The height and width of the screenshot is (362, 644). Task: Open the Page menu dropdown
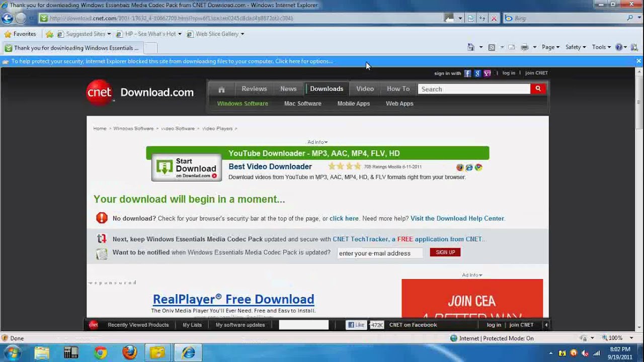(551, 47)
